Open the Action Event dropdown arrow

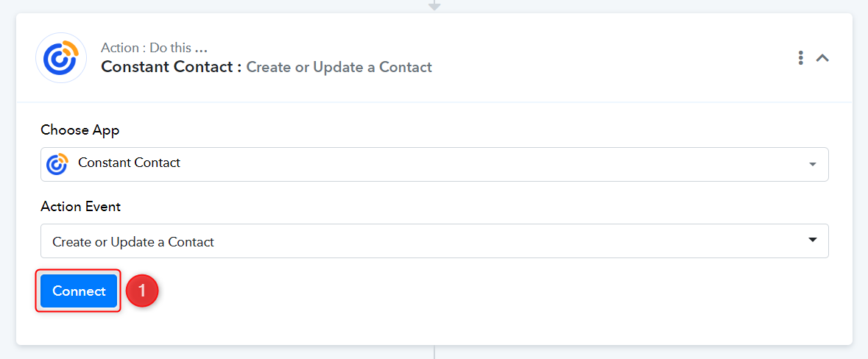tap(812, 240)
